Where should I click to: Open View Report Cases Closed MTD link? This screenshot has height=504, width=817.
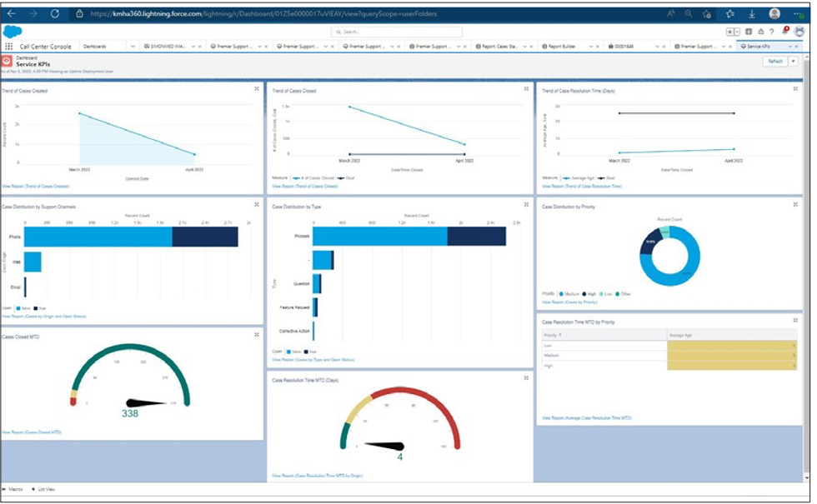(32, 432)
